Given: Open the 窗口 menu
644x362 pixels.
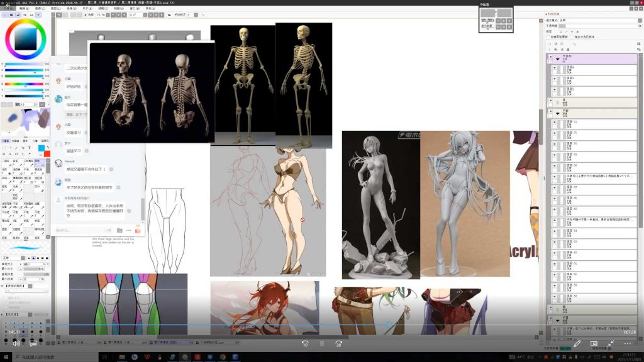Looking at the screenshot, I should pos(135,8).
